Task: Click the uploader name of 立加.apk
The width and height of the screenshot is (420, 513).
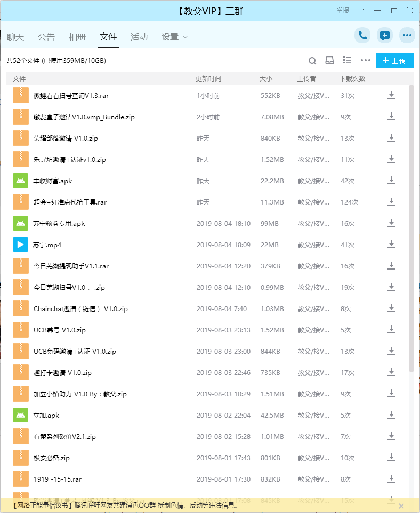Action: point(313,415)
